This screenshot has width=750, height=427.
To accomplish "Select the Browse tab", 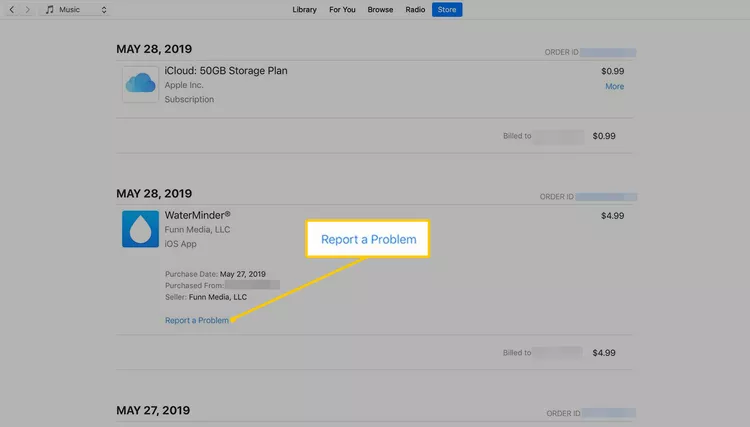I will click(380, 10).
